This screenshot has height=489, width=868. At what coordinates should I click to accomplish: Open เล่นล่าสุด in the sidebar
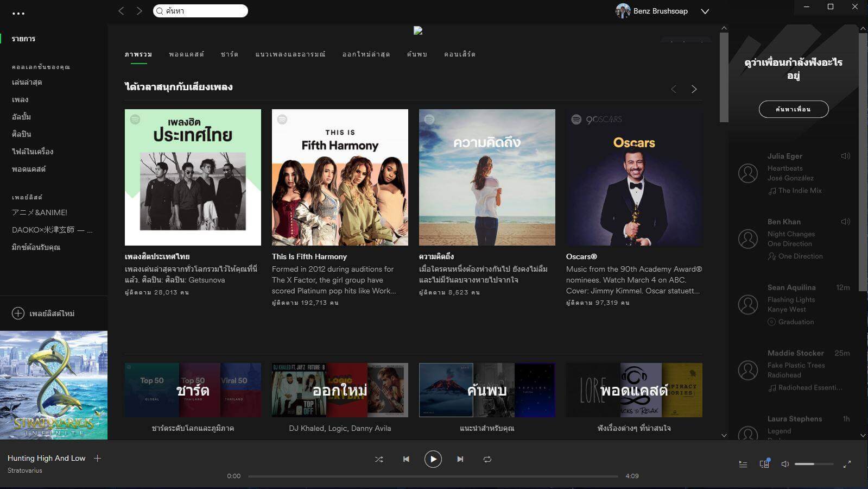click(x=27, y=82)
